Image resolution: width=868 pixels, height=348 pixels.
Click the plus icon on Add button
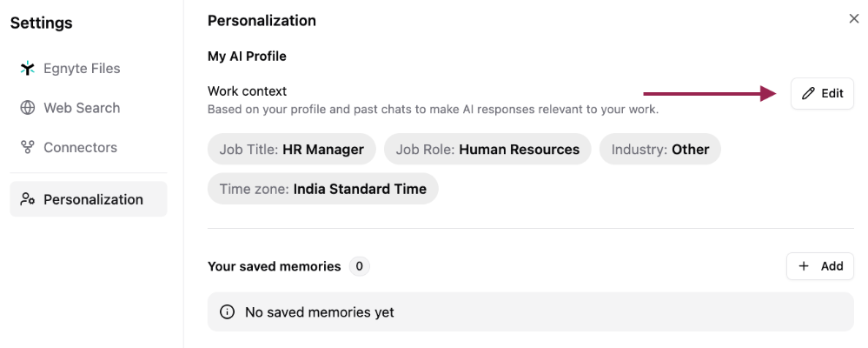coord(804,266)
